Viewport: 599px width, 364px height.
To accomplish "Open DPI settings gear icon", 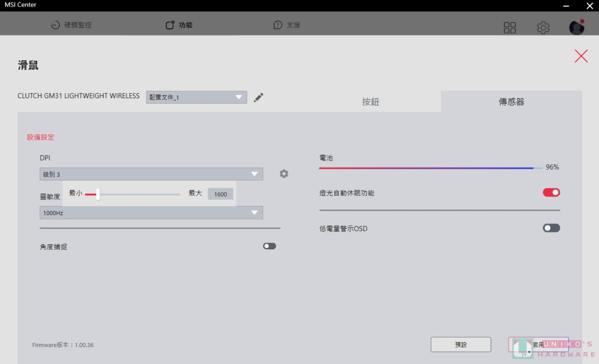I will point(284,174).
